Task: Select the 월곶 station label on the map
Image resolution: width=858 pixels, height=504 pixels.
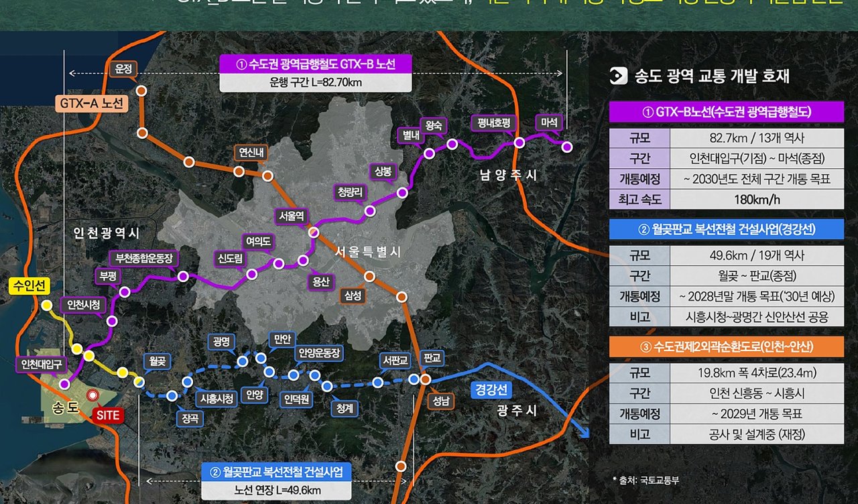Action: 158,361
